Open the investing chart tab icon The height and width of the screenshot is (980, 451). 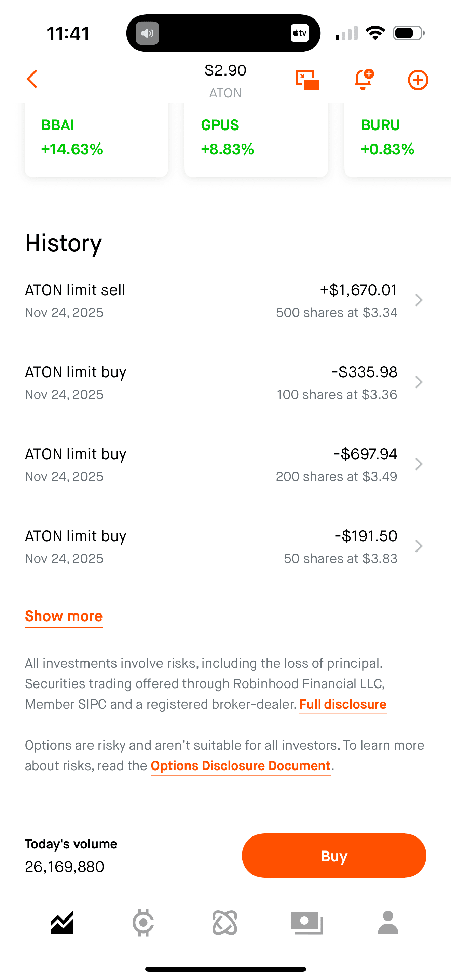coord(62,923)
